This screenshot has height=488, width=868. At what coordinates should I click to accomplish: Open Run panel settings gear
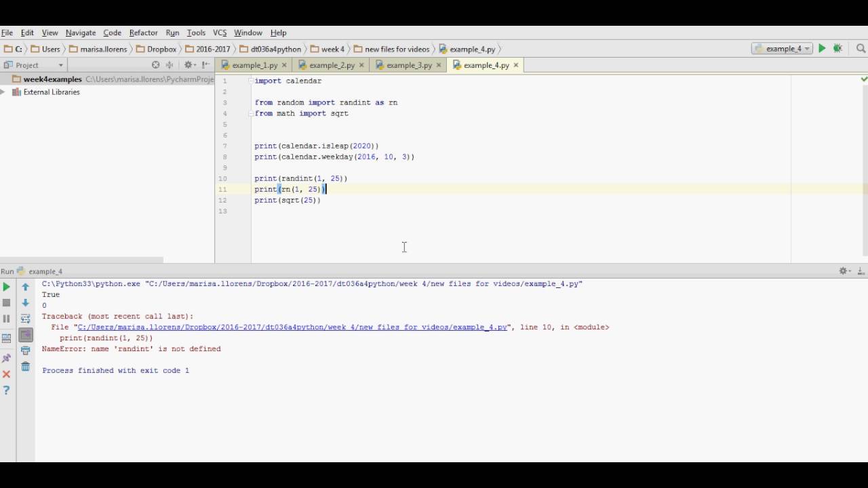click(x=844, y=271)
